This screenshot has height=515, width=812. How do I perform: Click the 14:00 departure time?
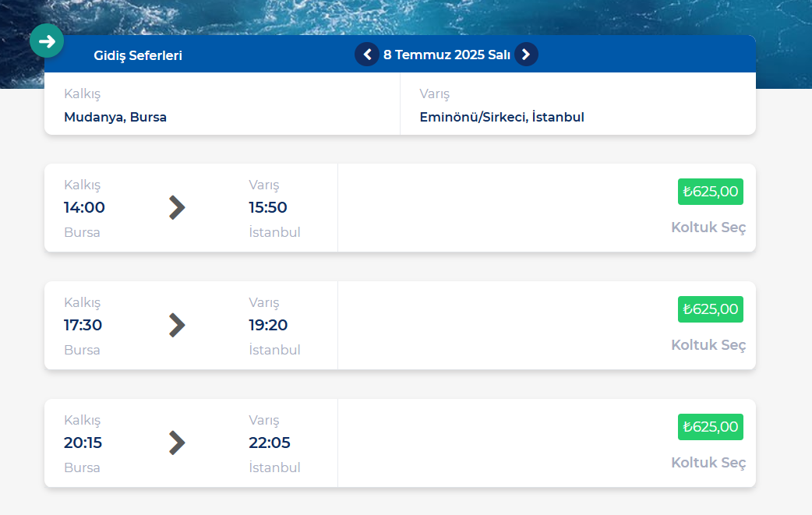pyautogui.click(x=84, y=207)
